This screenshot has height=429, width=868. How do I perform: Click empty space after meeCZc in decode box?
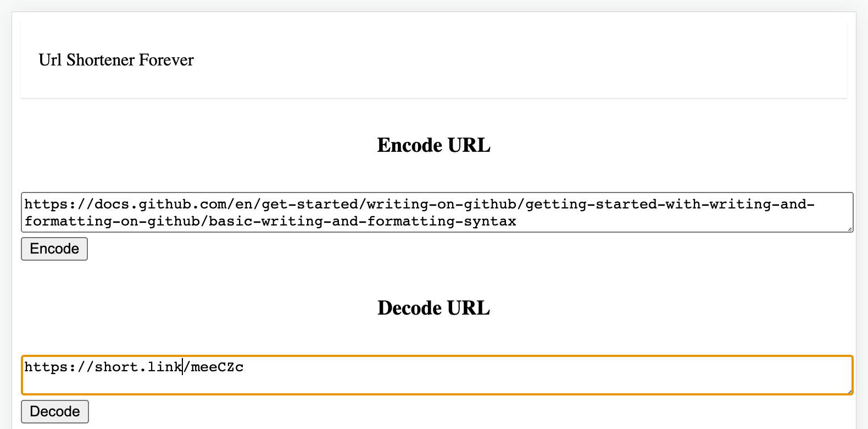coord(494,367)
